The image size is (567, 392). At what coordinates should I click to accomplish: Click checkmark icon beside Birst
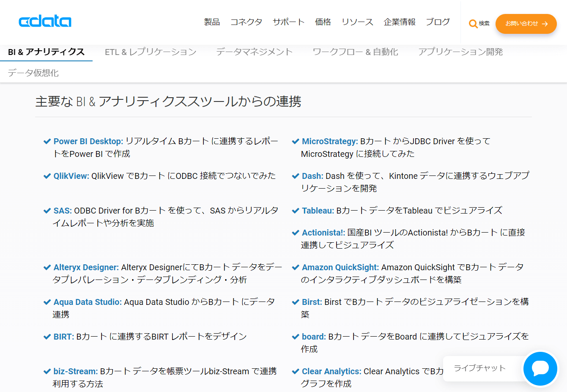point(296,302)
